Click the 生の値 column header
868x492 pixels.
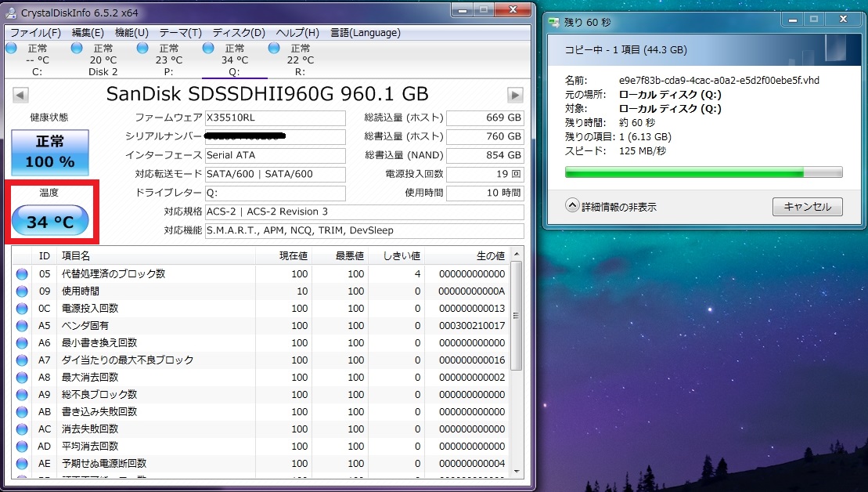[467, 255]
